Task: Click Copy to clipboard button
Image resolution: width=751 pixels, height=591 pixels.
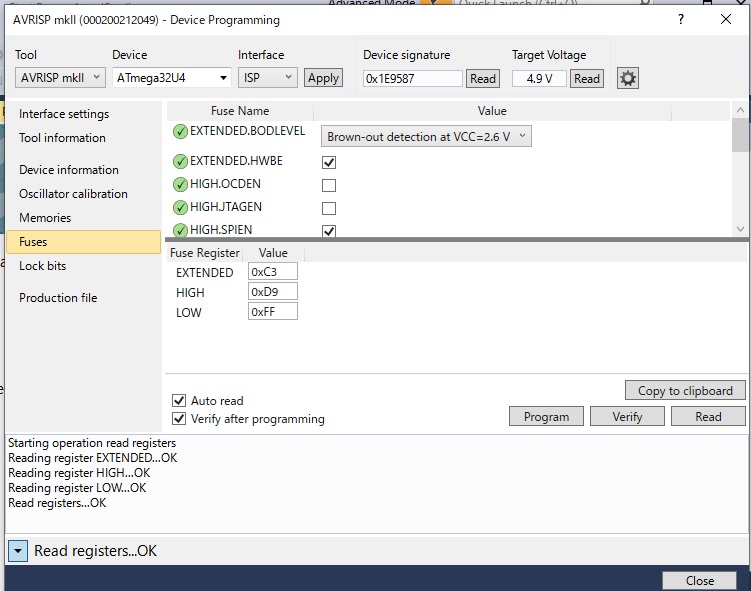Action: tap(685, 391)
